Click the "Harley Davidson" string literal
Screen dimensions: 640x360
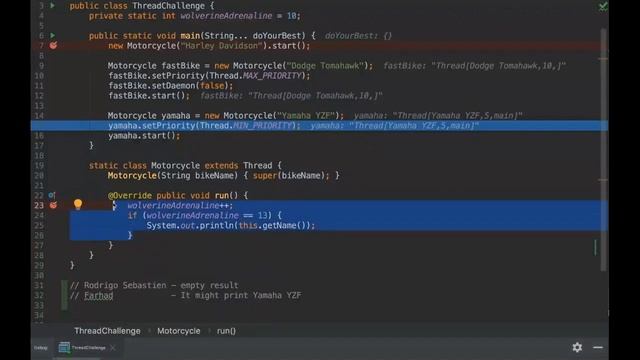pos(221,46)
